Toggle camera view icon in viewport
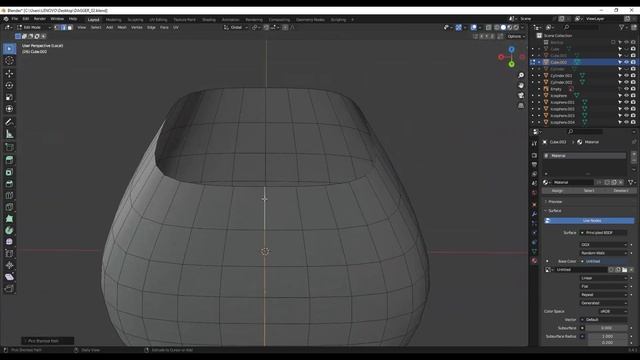Image resolution: width=640 pixels, height=360 pixels. 521,96
